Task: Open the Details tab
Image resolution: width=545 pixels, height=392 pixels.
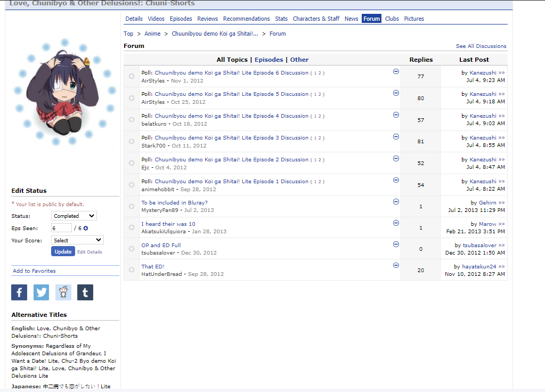Action: [x=134, y=19]
